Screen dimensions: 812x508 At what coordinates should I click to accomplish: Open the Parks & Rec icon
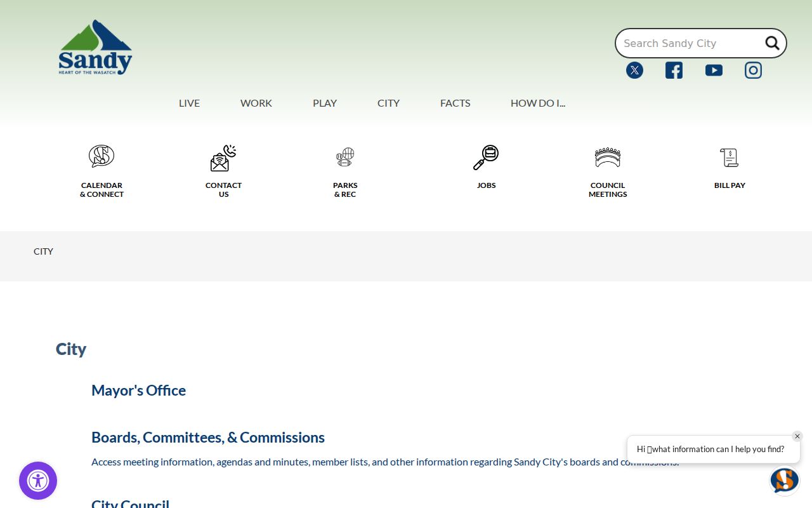[345, 157]
